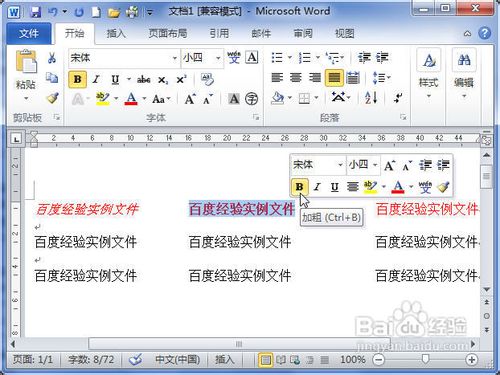Increase indent in the paragraph group
The width and height of the screenshot is (500, 375).
382,58
